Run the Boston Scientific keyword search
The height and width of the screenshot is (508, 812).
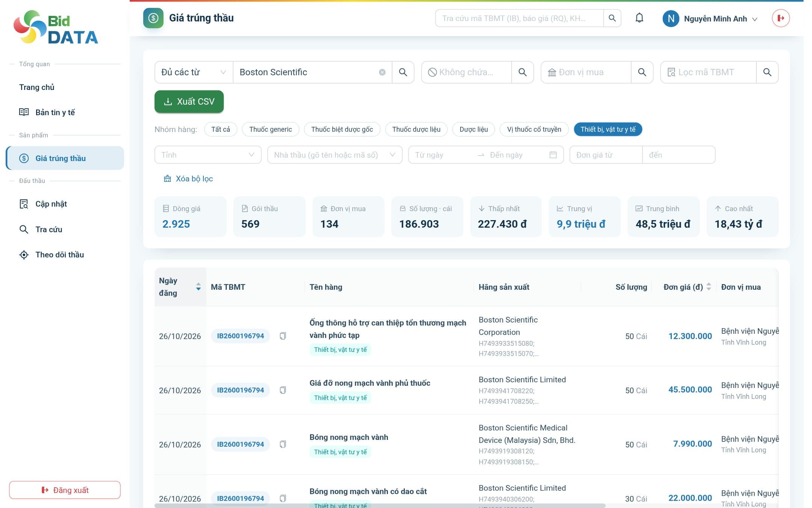(403, 72)
